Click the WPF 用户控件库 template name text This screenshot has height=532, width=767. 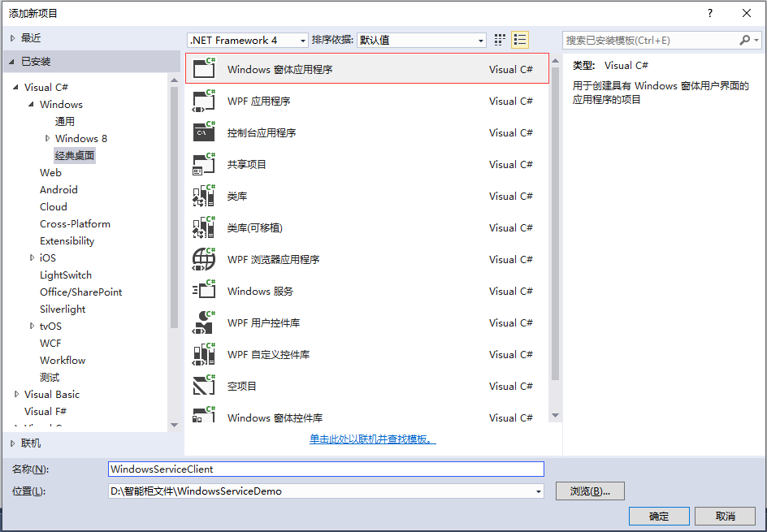(x=263, y=322)
